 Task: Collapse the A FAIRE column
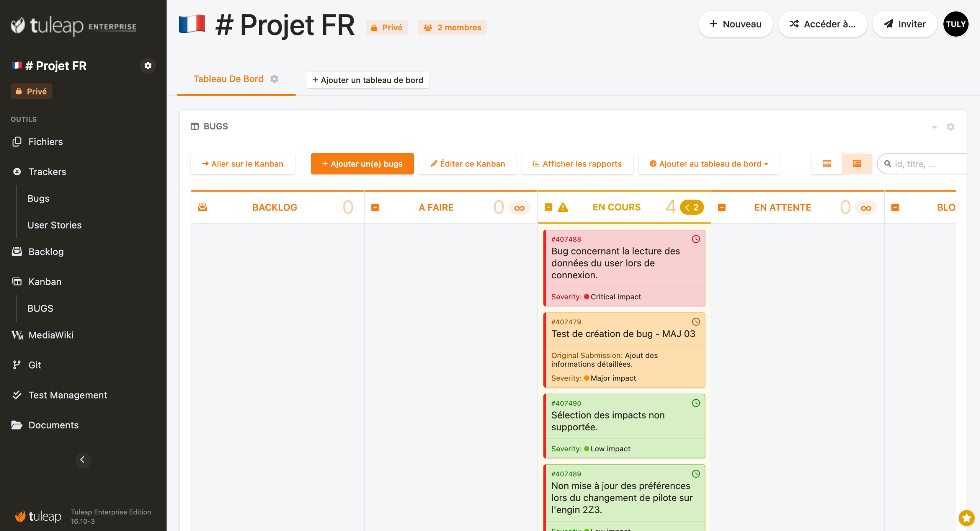(375, 207)
